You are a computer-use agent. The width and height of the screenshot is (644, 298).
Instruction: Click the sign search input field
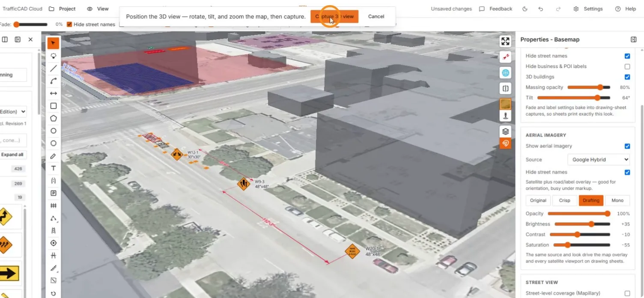pos(13,140)
